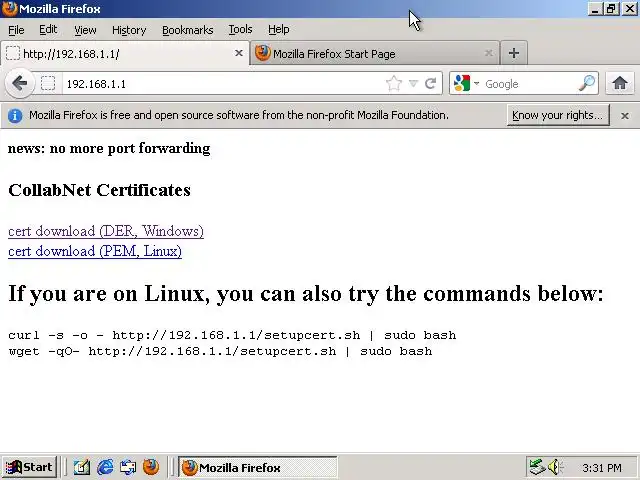Open the Tools menu

pos(240,30)
